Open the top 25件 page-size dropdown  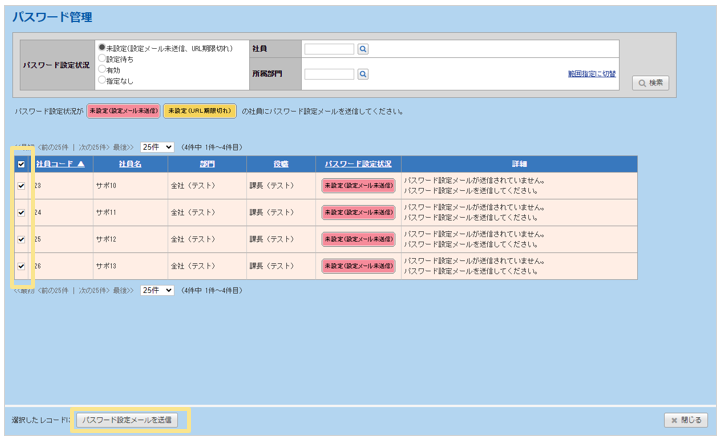tap(157, 146)
